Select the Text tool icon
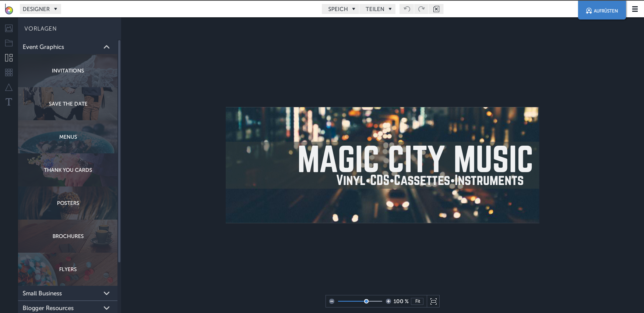The image size is (644, 313). click(9, 102)
